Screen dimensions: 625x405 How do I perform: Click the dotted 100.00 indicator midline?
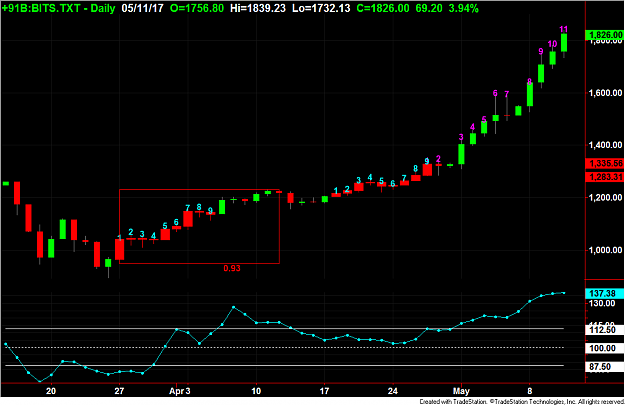[x=285, y=348]
